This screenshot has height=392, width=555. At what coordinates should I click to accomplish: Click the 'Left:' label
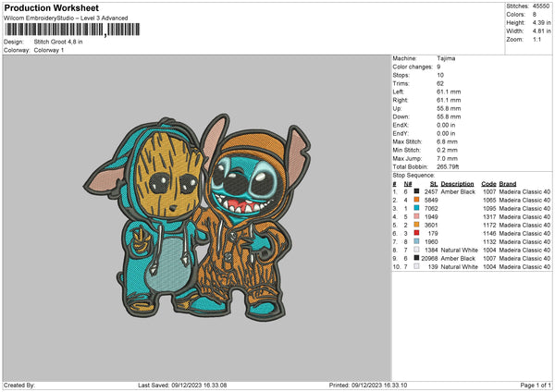click(398, 92)
